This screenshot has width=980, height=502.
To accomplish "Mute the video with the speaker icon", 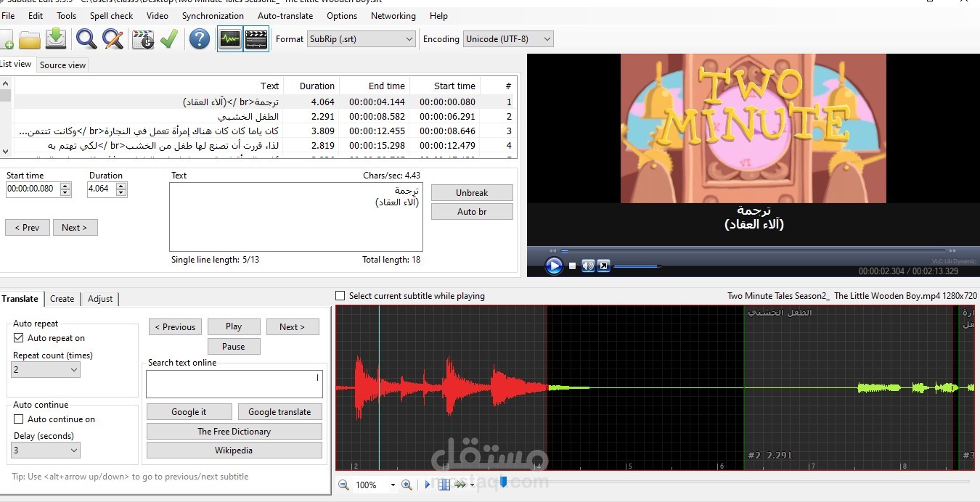I will 588,266.
